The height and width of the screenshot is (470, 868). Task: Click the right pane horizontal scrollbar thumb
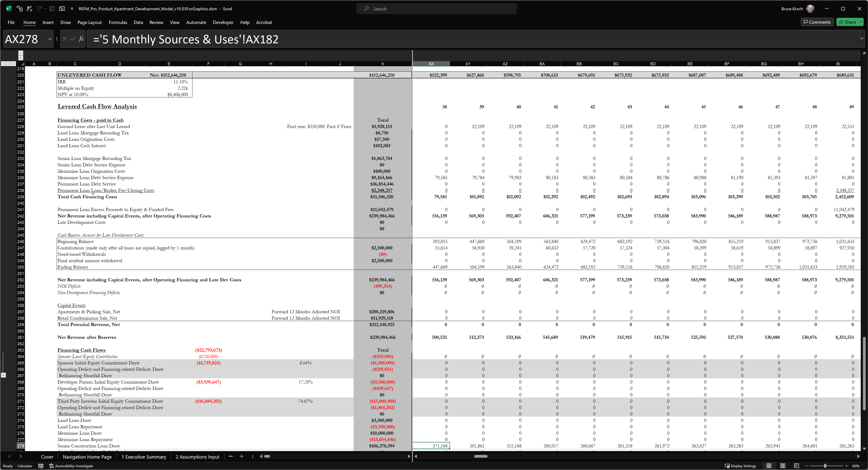(x=481, y=457)
